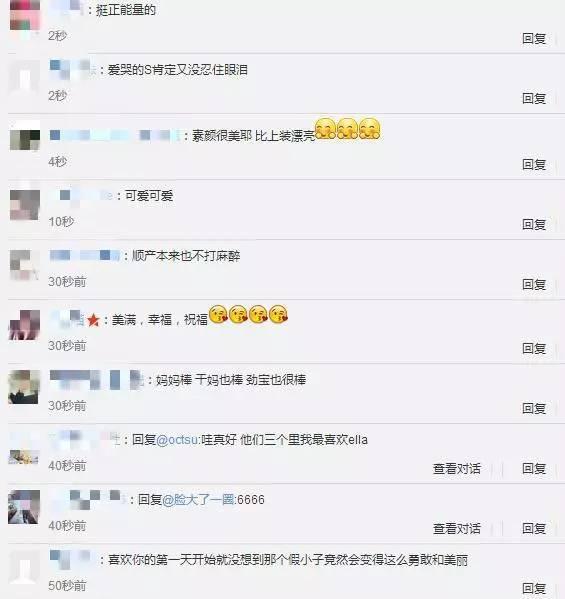565x599 pixels.
Task: Click avatar of 素颜很美耶 commenter
Action: pos(25,136)
